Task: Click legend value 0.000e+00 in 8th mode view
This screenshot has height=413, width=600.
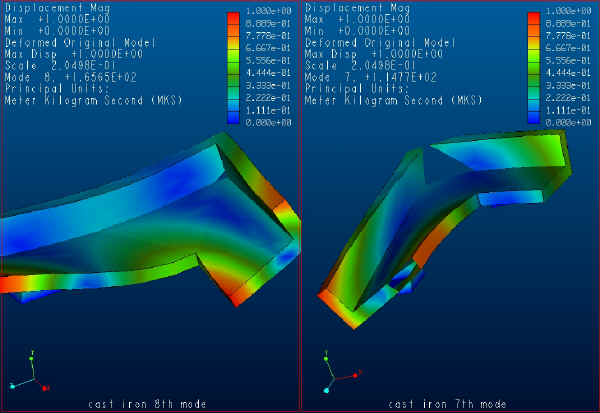Action: click(268, 122)
